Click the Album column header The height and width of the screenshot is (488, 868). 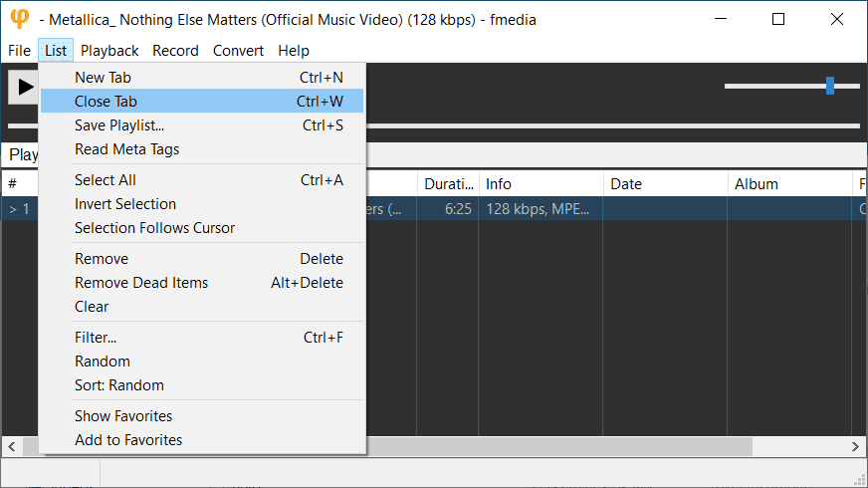[790, 184]
